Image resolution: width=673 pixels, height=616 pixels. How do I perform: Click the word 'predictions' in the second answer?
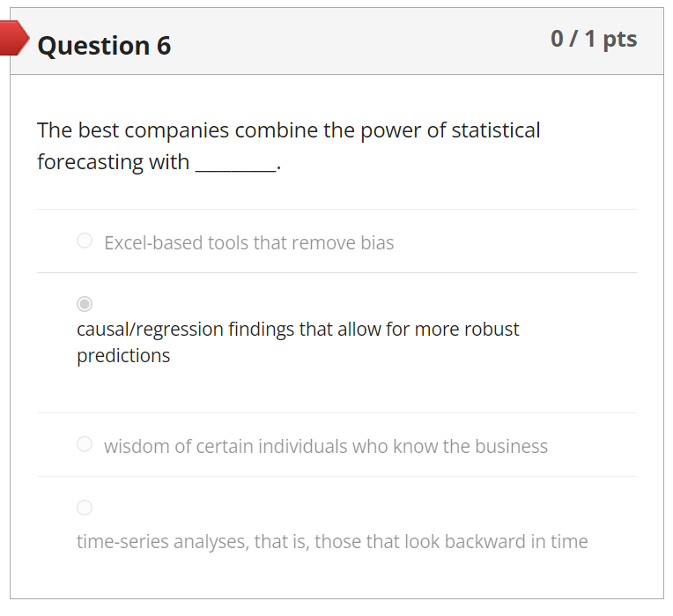(x=123, y=356)
